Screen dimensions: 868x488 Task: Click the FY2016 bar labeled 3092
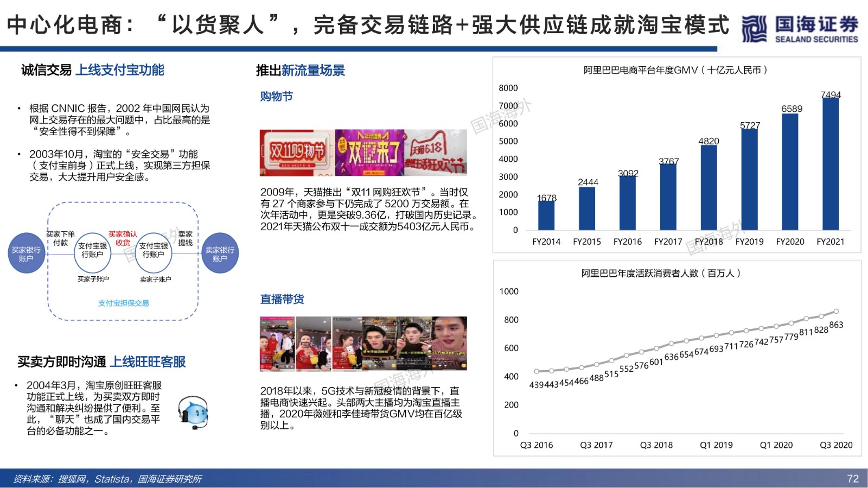628,203
